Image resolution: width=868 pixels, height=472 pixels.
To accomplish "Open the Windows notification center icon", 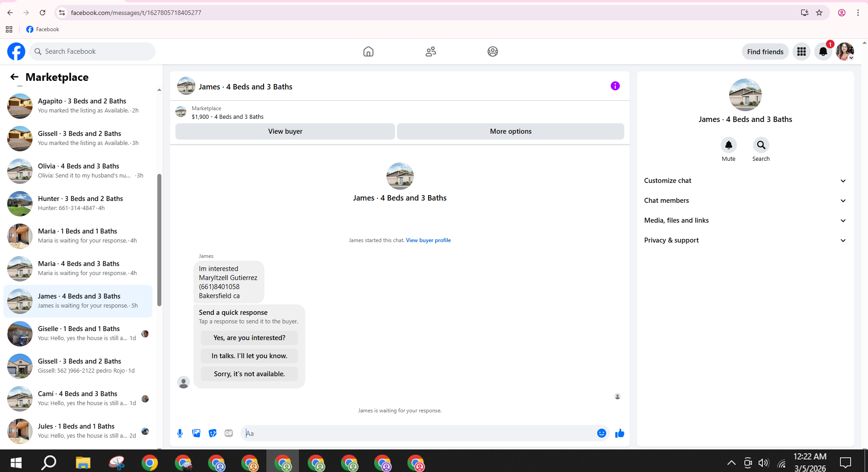I will coord(845,463).
